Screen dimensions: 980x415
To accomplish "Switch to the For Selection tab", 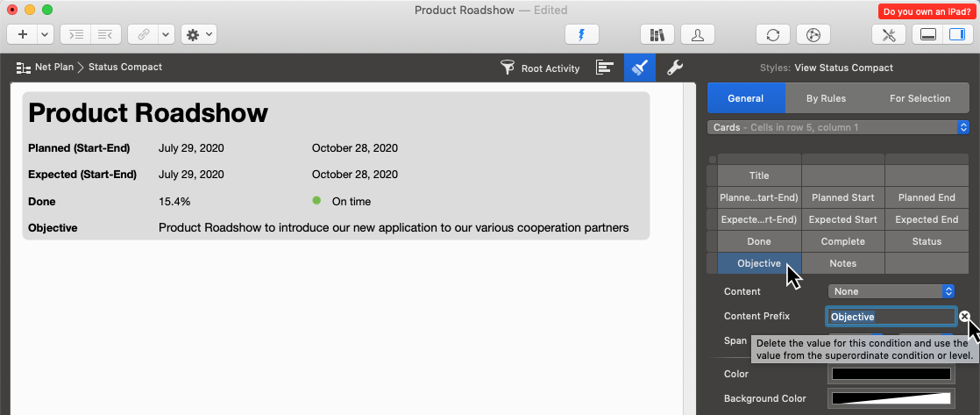I will (920, 98).
